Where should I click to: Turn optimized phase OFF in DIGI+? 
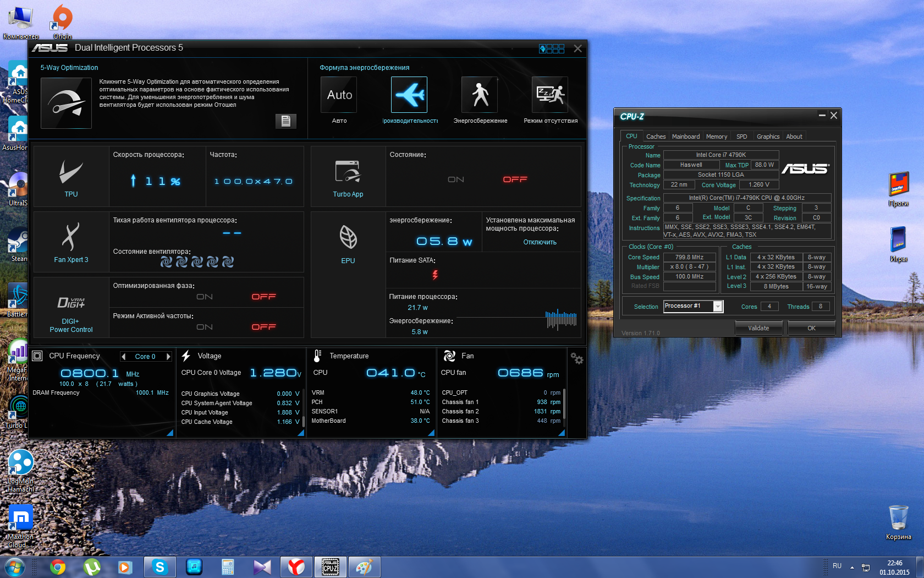(263, 297)
